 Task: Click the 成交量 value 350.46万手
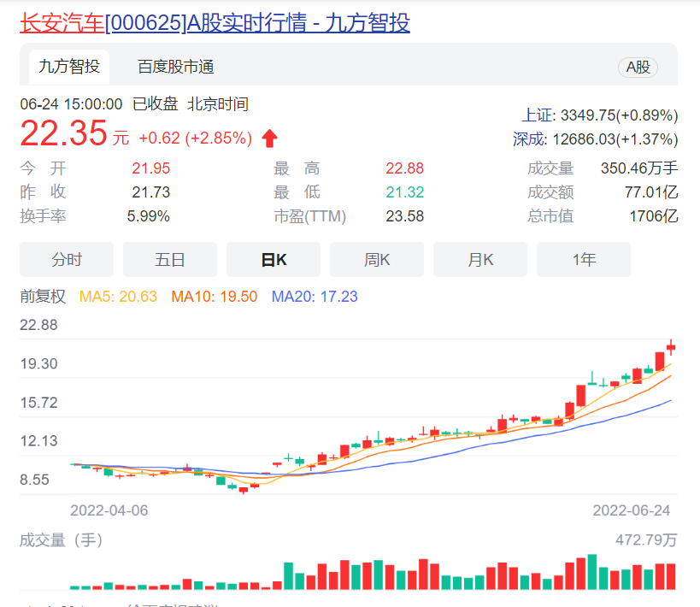click(639, 168)
